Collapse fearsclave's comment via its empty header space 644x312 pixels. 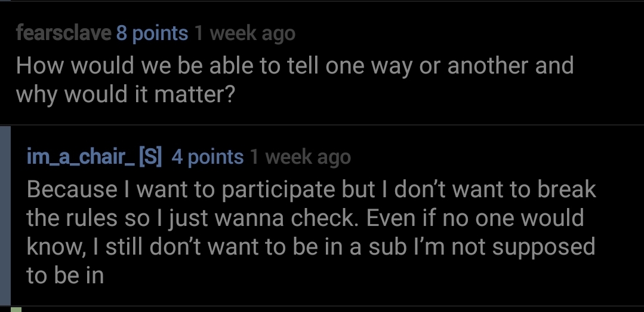point(466,33)
